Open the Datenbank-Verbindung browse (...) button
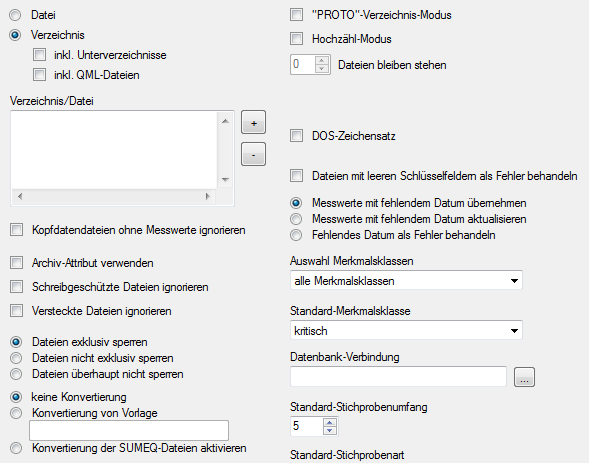This screenshot has width=589, height=463. pyautogui.click(x=524, y=377)
